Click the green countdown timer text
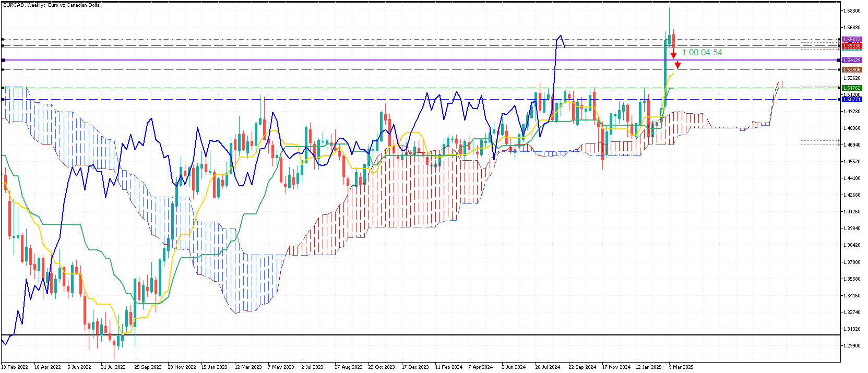 [702, 52]
